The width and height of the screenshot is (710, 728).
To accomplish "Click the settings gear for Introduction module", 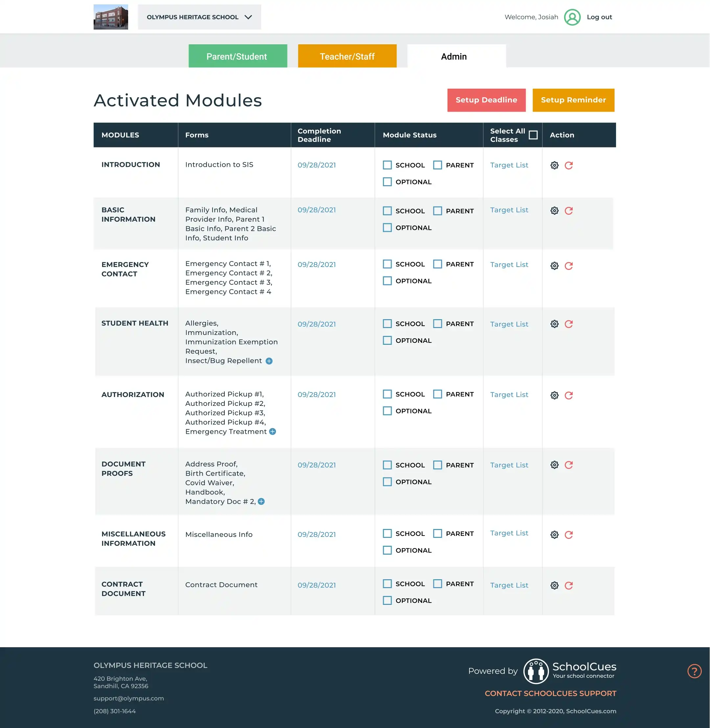I will coord(554,165).
